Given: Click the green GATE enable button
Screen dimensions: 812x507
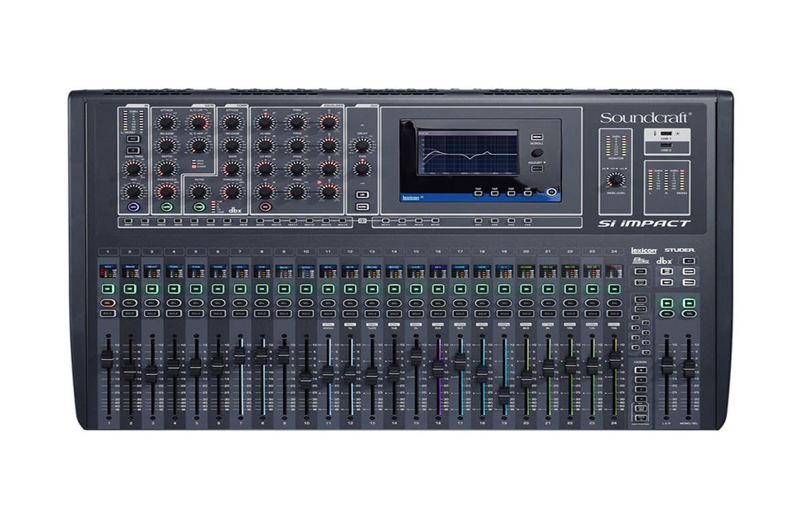Looking at the screenshot, I should (166, 207).
